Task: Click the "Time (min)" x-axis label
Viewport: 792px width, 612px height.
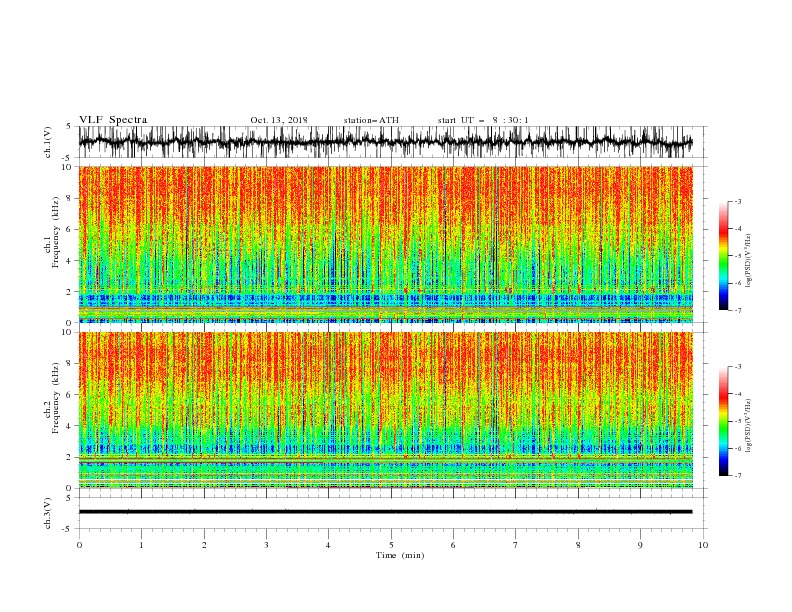Action: pyautogui.click(x=400, y=555)
